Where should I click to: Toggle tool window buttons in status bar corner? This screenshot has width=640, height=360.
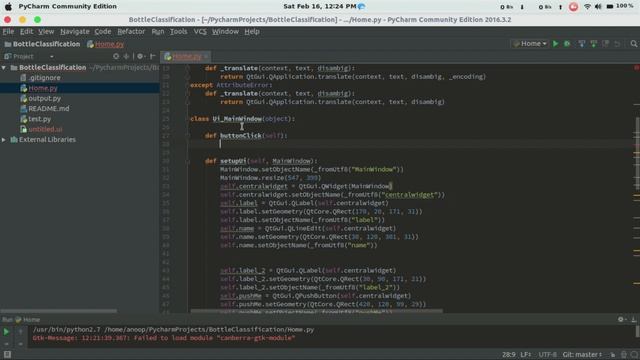7,355
